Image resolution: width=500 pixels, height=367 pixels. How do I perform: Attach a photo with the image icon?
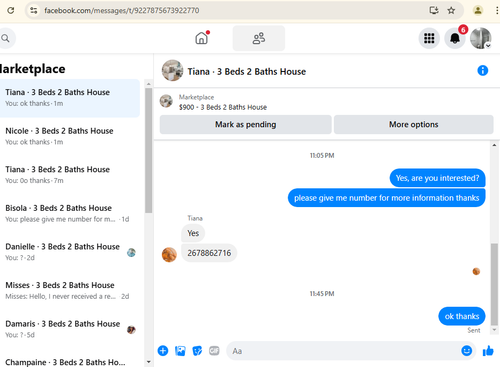(x=180, y=351)
